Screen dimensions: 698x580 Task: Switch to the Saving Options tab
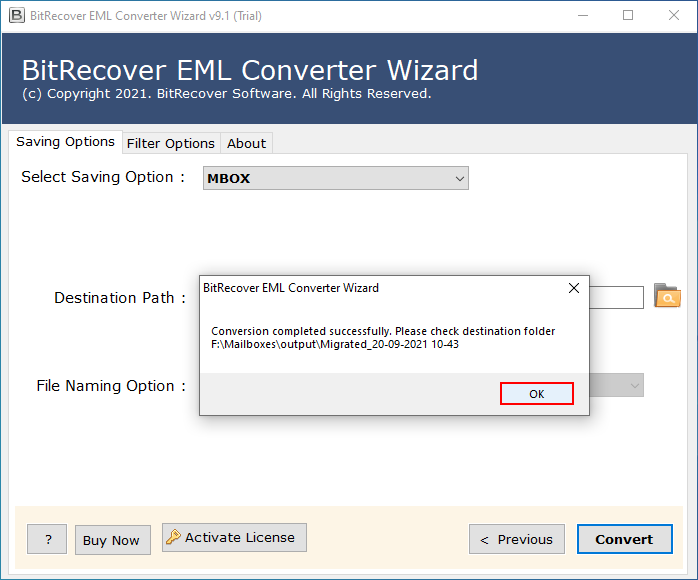[x=65, y=142]
